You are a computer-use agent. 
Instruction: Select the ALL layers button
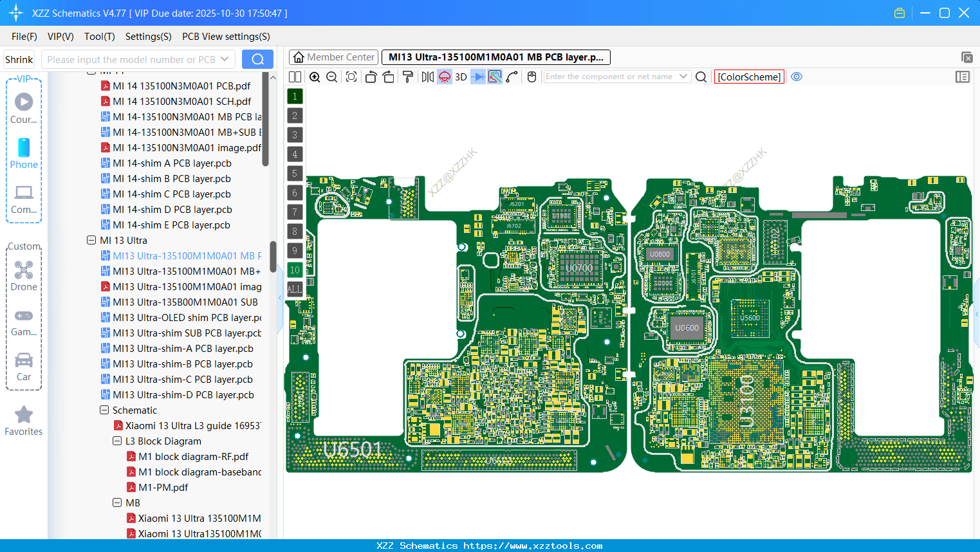coord(294,289)
